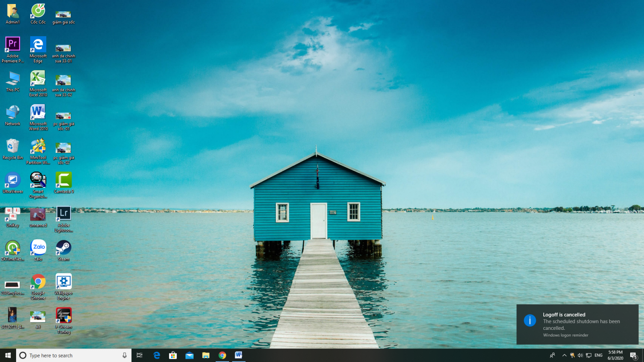Click the UltraViewer desktop icon

12,180
